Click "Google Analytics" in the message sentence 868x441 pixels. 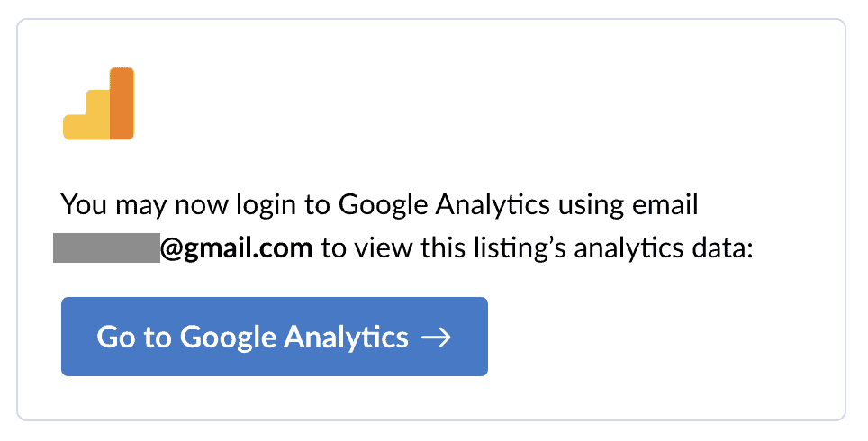(444, 205)
